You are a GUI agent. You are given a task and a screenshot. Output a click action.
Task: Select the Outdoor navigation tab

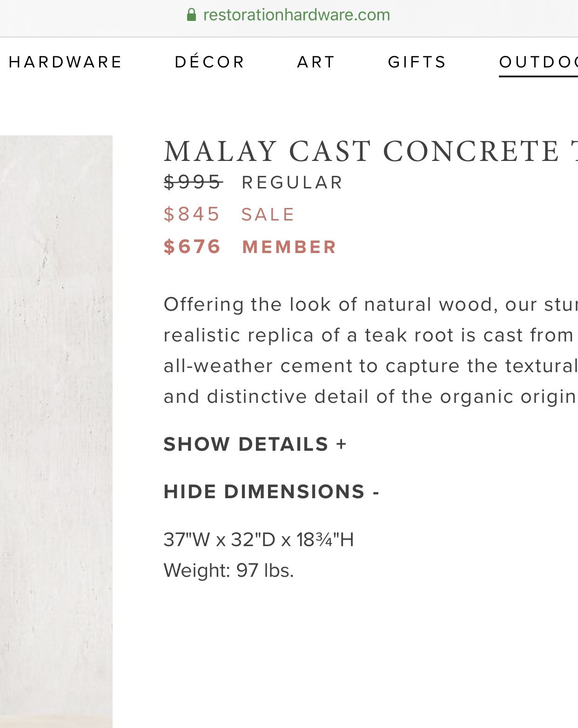click(x=538, y=62)
